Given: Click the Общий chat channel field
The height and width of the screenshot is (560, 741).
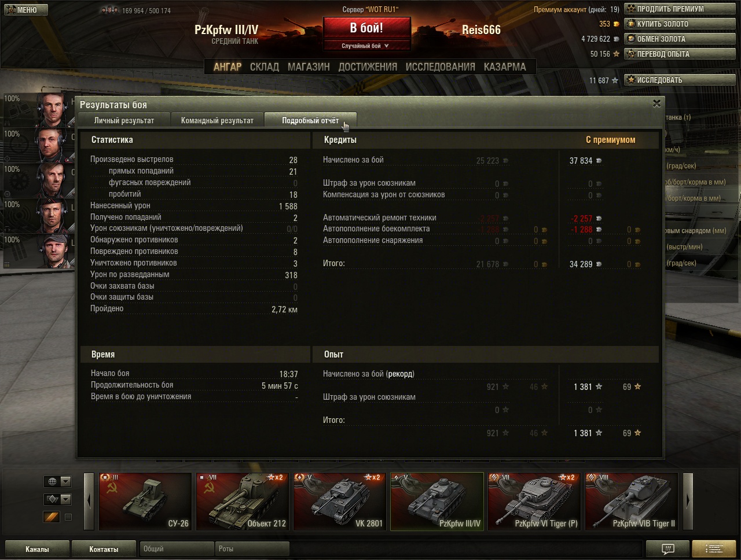Looking at the screenshot, I should coord(176,548).
